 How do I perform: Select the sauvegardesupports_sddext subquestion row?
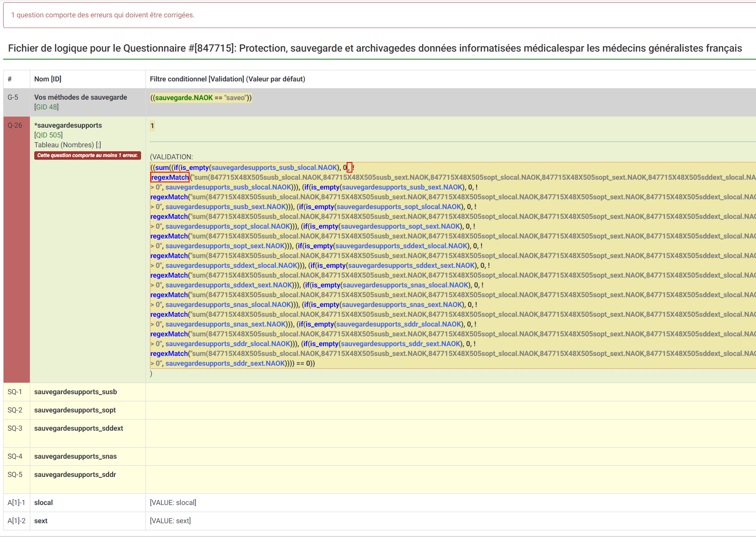[79, 428]
